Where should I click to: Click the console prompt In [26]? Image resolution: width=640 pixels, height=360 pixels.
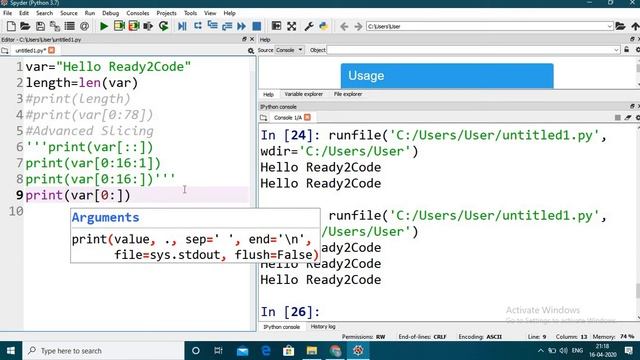pos(290,312)
